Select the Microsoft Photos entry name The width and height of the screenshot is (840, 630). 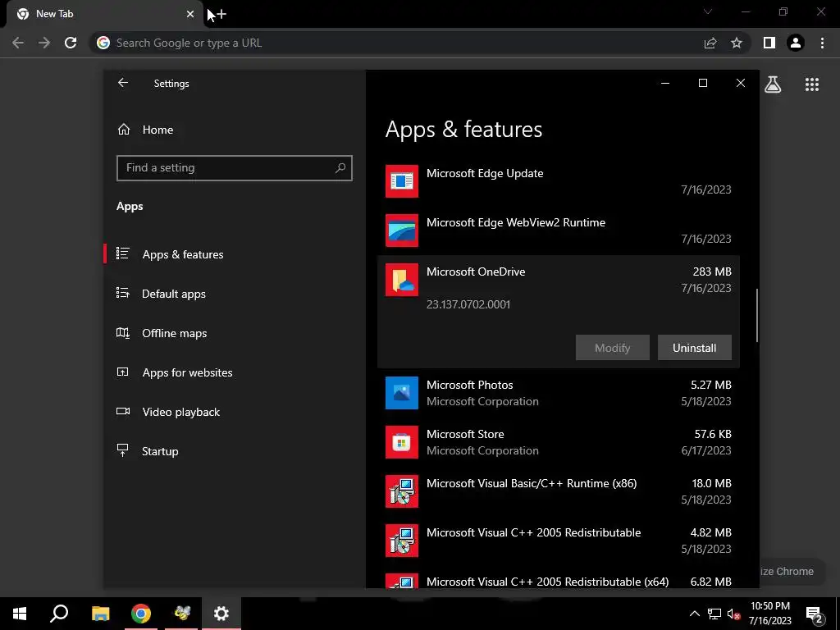click(x=470, y=385)
